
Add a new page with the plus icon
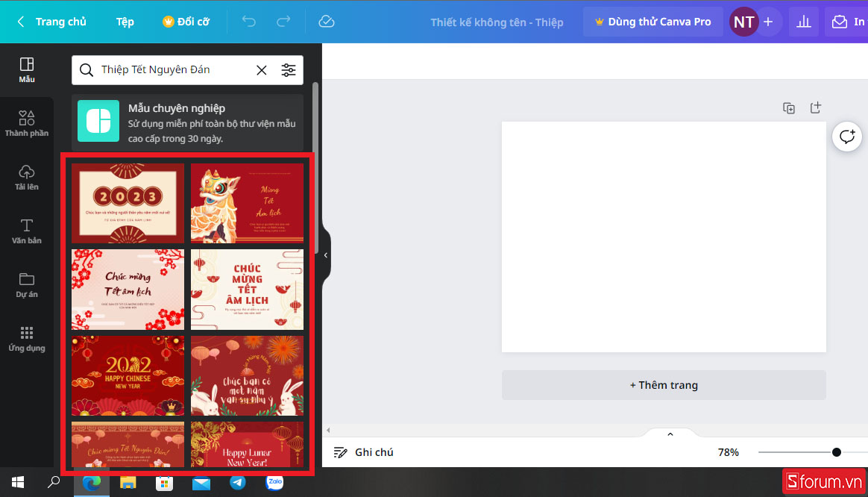815,108
